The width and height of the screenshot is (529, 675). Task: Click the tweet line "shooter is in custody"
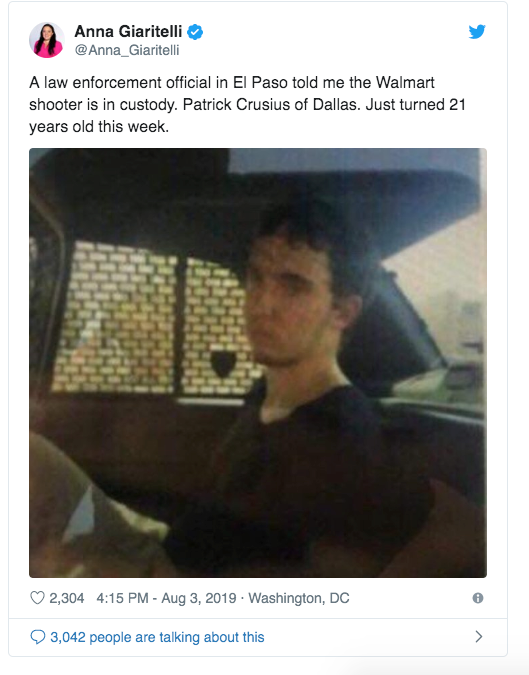click(247, 105)
